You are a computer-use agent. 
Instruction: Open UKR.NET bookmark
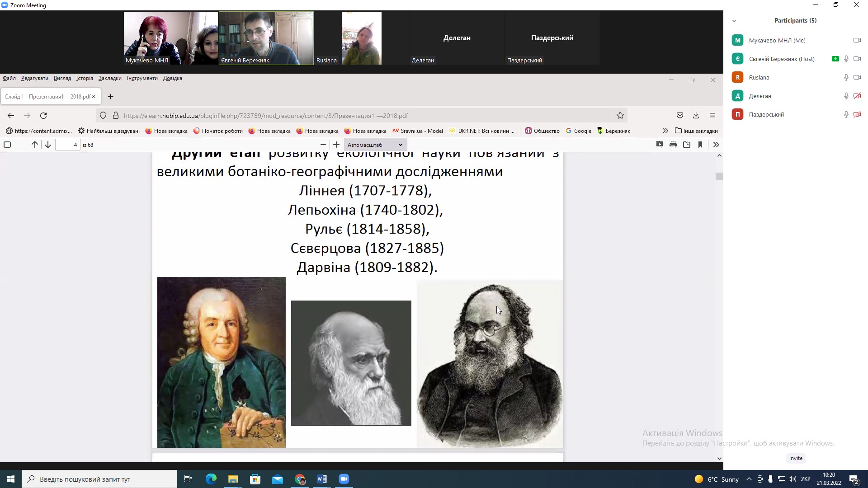coord(482,131)
